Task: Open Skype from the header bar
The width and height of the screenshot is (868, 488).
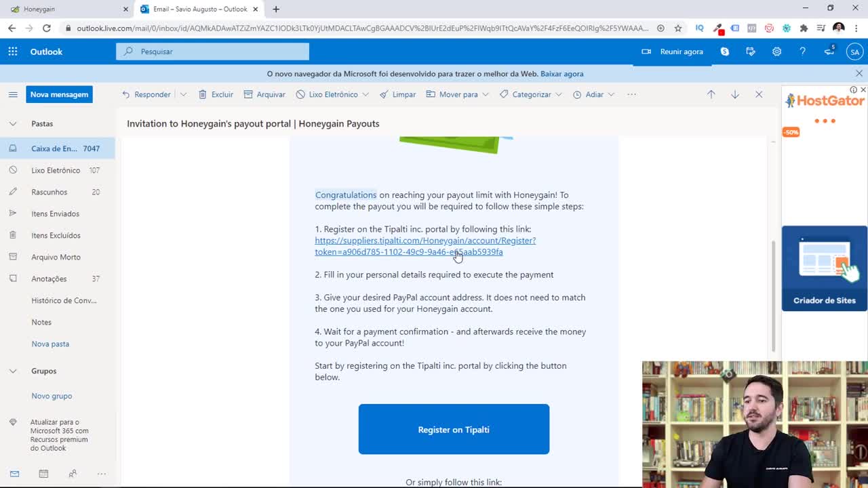Action: (x=725, y=52)
